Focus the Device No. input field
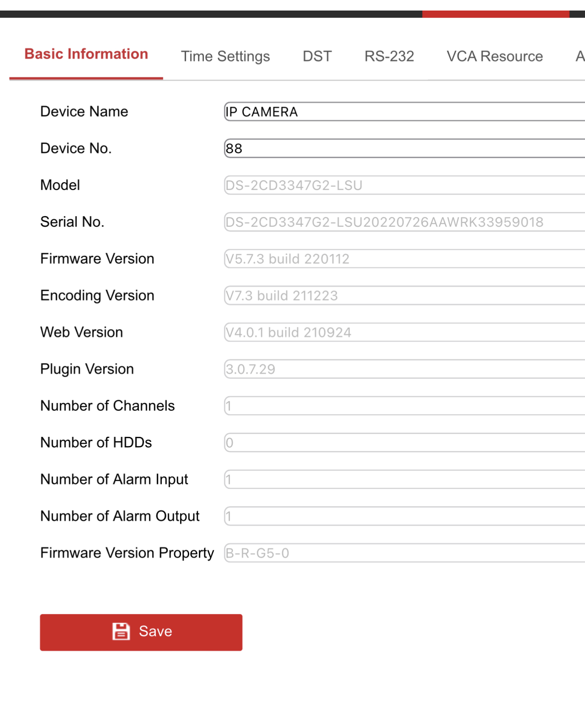 pos(403,148)
